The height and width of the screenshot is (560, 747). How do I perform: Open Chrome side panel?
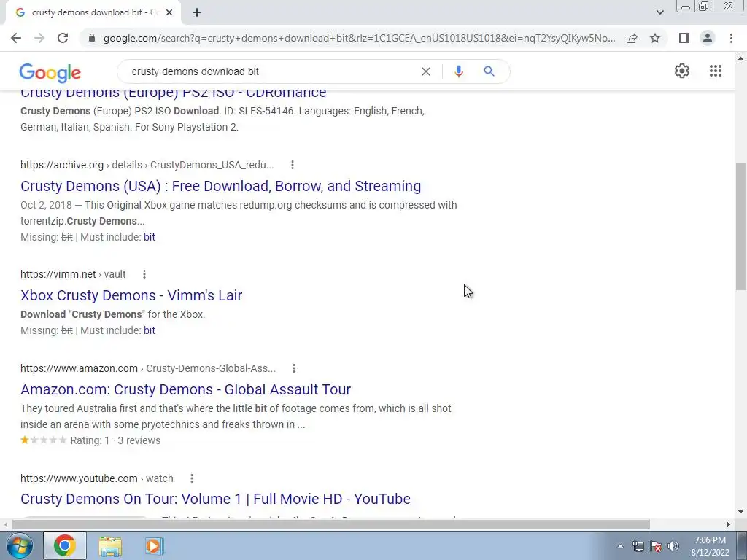[x=684, y=38]
